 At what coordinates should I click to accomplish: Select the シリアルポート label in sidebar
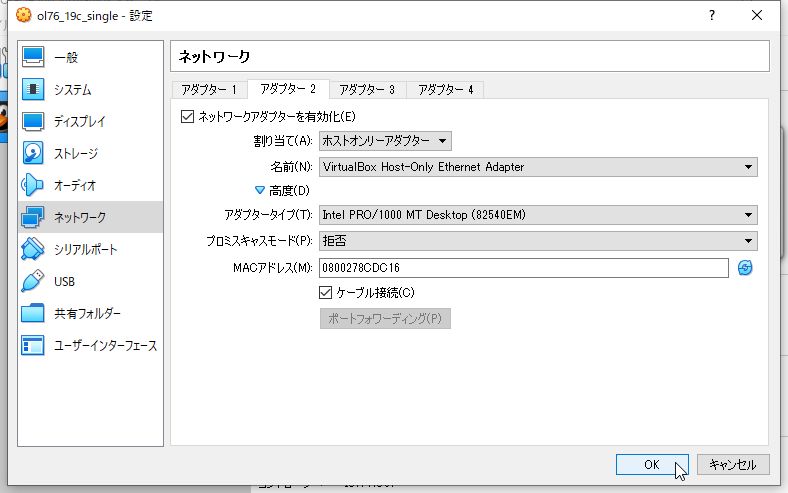point(85,250)
